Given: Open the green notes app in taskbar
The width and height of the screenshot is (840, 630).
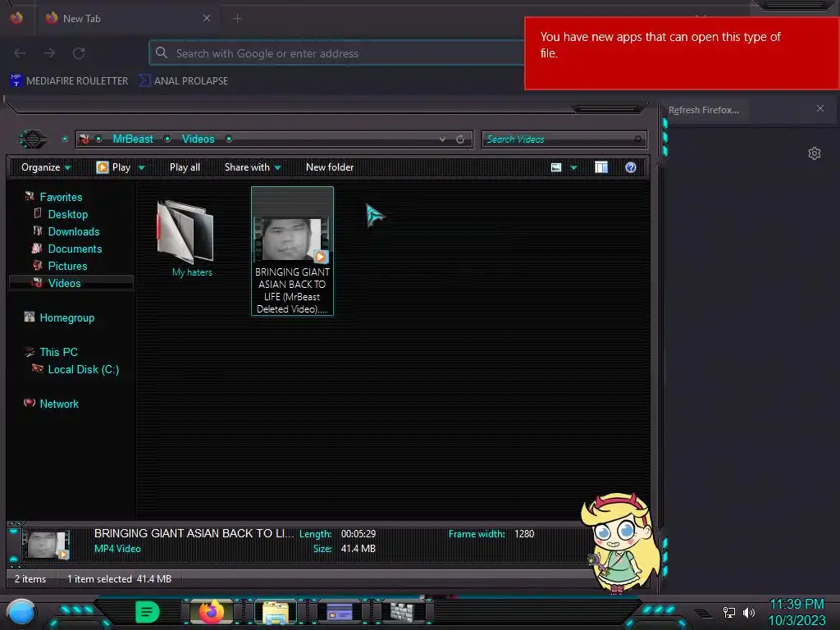Looking at the screenshot, I should (x=147, y=612).
